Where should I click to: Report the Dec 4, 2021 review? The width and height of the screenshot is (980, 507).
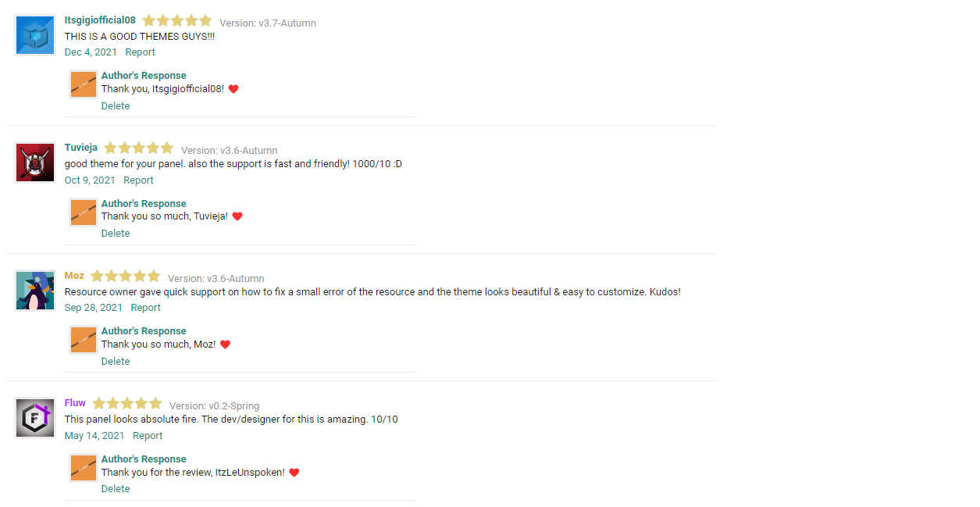tap(141, 52)
